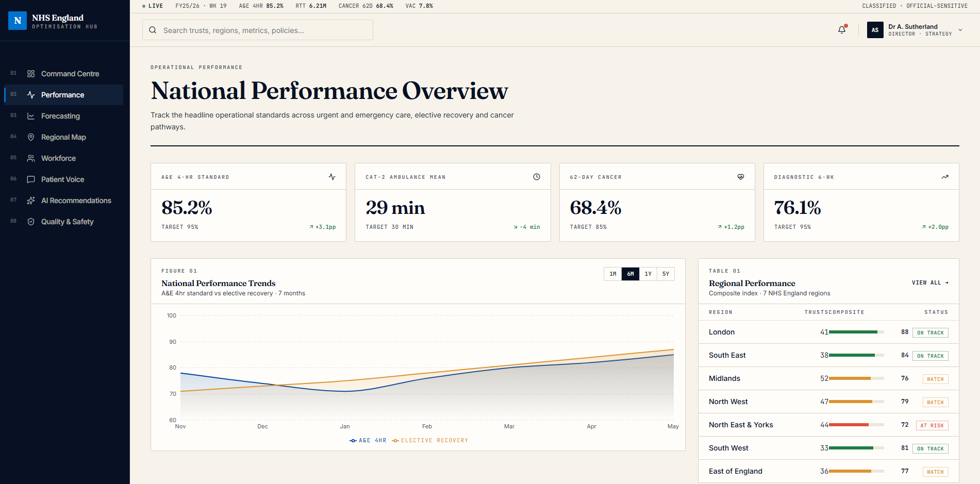Viewport: 980px width, 484px height.
Task: Click the A&E 4-HR Standard pulse icon
Action: (x=332, y=177)
